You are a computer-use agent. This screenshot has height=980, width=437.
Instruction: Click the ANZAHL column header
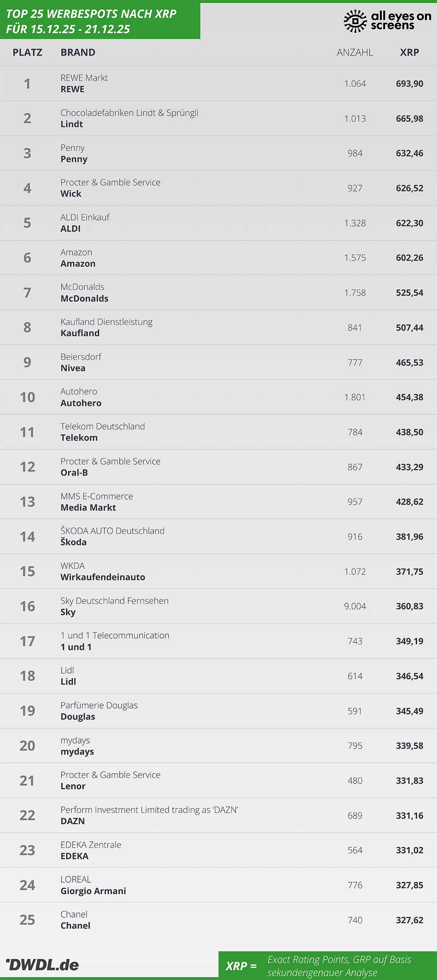click(355, 52)
